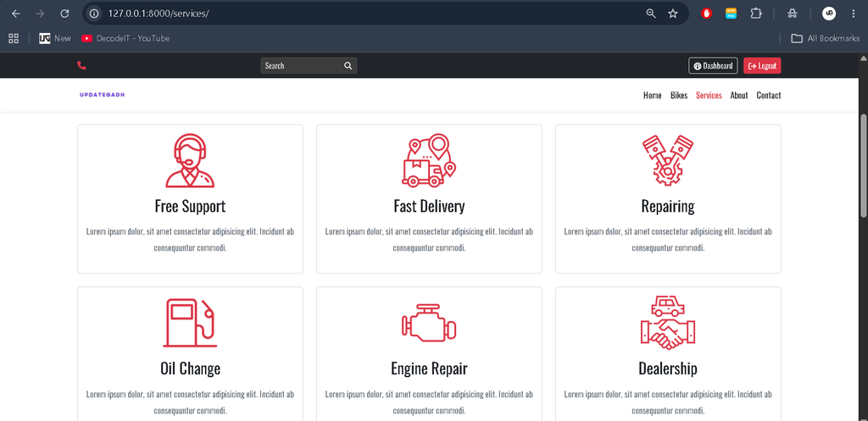Bookmark this page with the star icon

click(x=672, y=14)
